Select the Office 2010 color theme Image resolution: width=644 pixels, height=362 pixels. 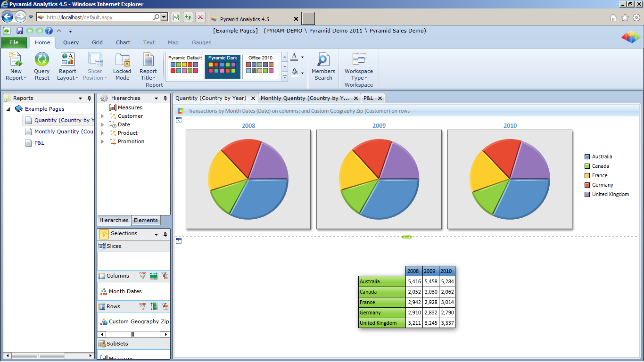pyautogui.click(x=260, y=66)
